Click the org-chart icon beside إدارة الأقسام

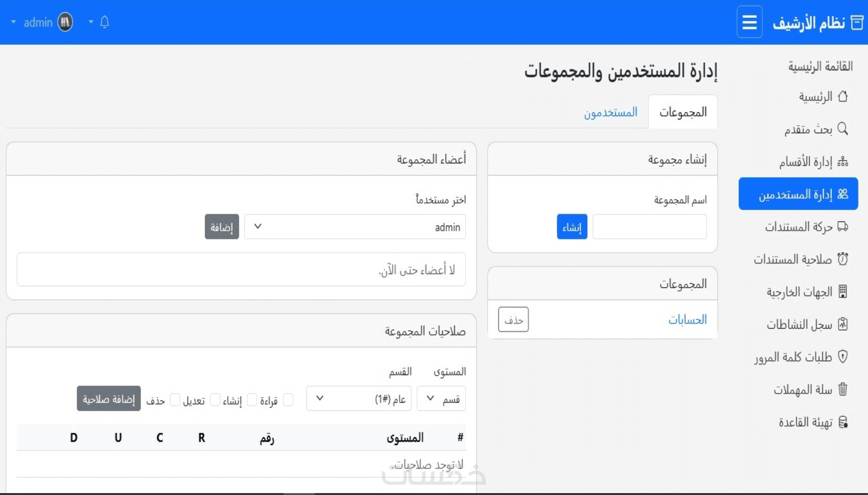tap(842, 162)
